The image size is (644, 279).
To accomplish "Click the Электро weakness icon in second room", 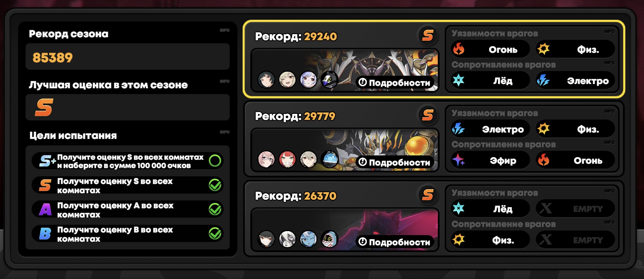I will (x=459, y=129).
